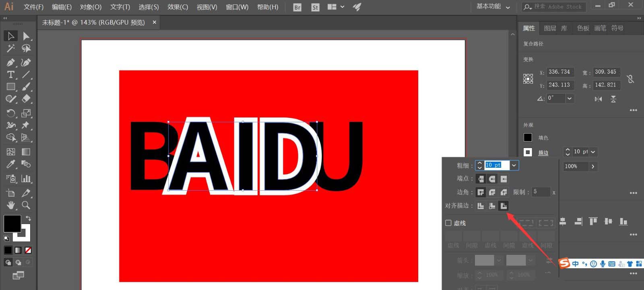Enable the dashed line checkbox
This screenshot has width=644, height=290.
[448, 223]
